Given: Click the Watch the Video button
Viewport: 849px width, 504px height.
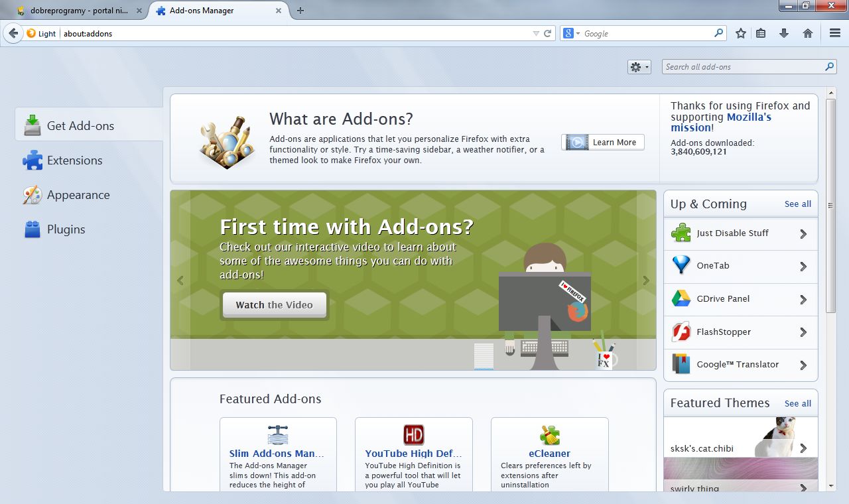Looking at the screenshot, I should pos(275,305).
